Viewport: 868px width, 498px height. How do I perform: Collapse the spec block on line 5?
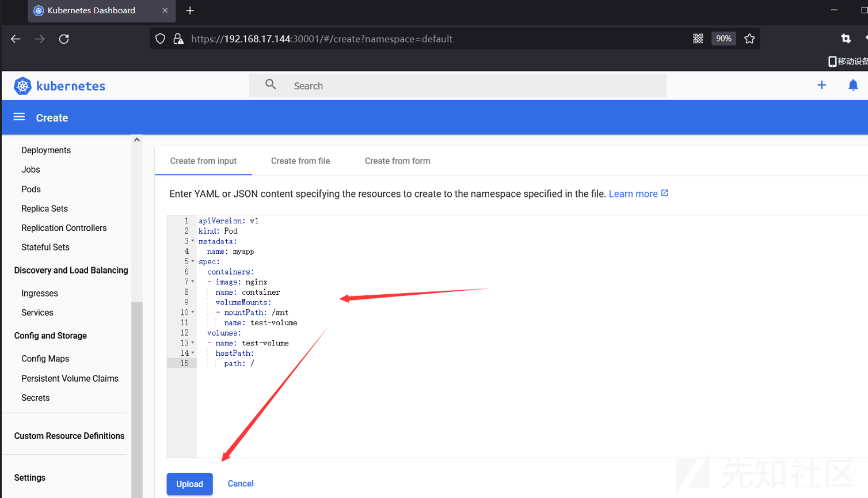click(193, 261)
